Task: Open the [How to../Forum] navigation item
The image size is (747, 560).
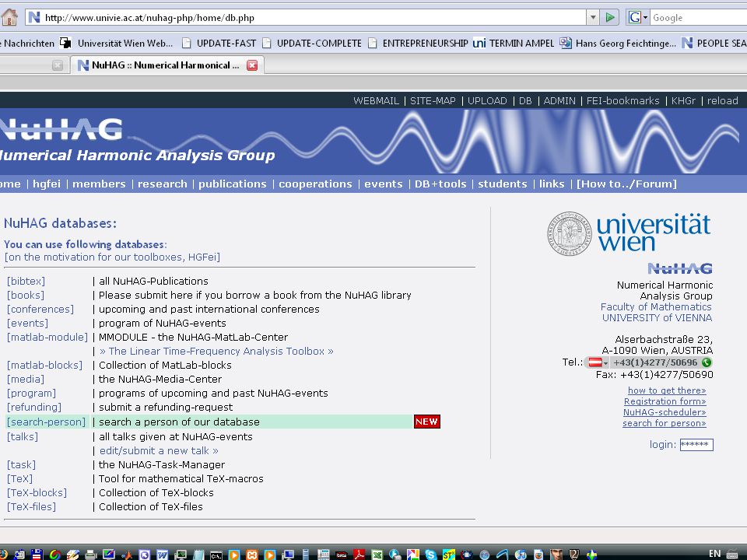Action: pyautogui.click(x=626, y=184)
